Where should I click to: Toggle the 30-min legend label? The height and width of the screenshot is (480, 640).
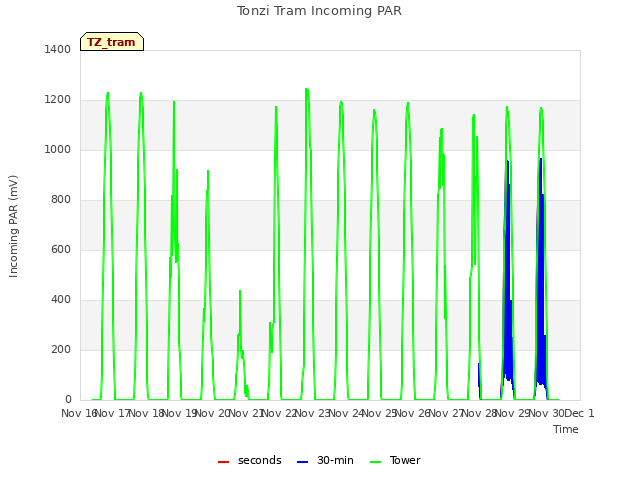click(x=335, y=460)
